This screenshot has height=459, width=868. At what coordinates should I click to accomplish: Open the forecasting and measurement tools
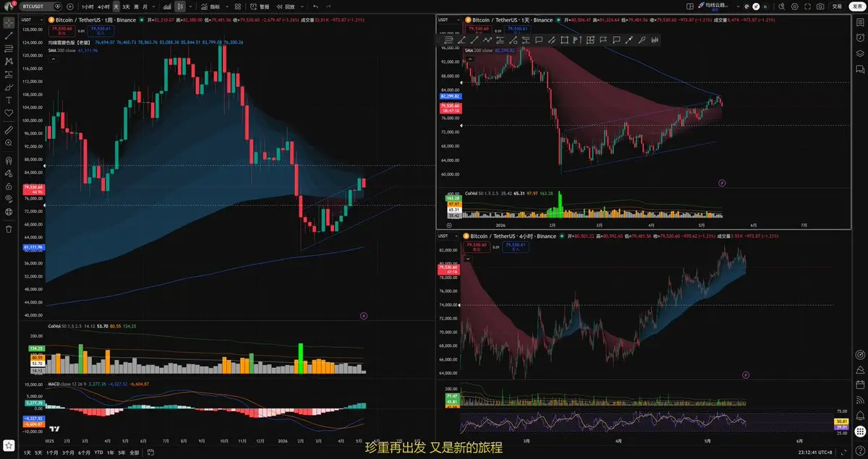9,74
